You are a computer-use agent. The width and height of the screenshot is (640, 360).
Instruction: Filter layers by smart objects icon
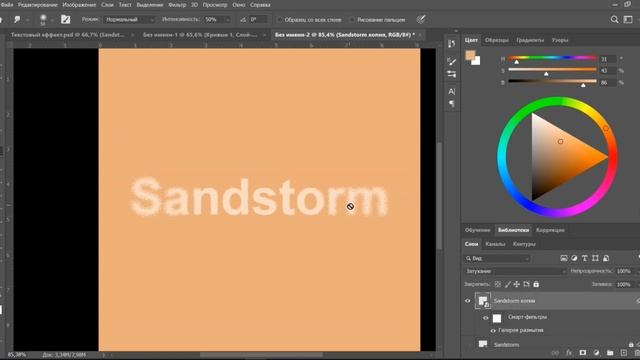(x=606, y=258)
